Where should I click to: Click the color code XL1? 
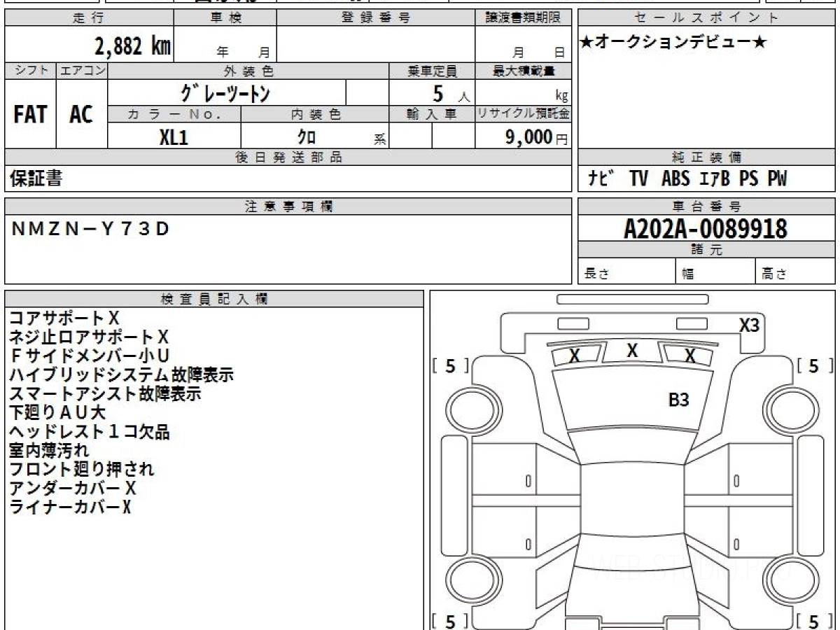pos(174,136)
